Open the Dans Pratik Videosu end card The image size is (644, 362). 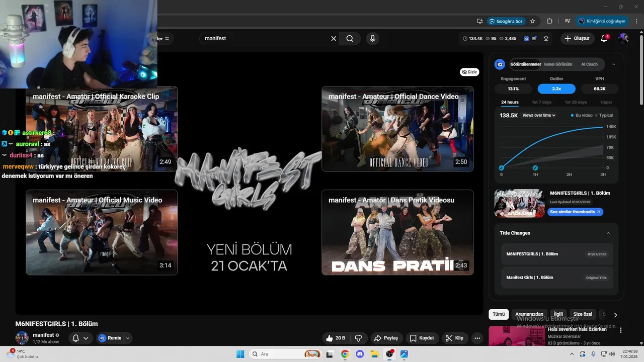coord(397,232)
